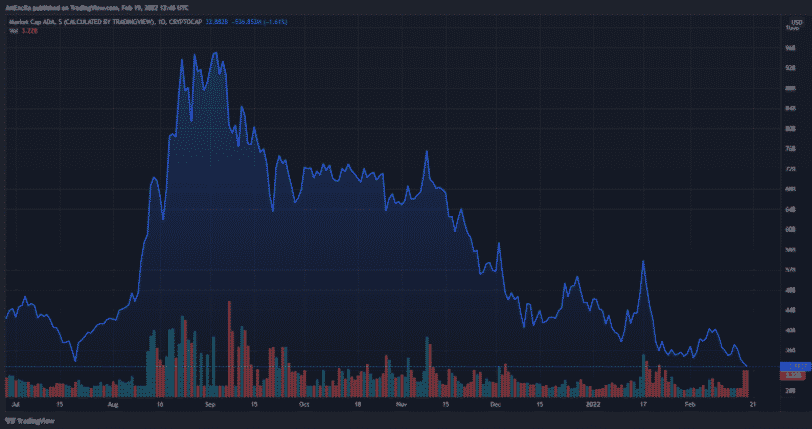Select the Vol indicator label
Image resolution: width=812 pixels, height=429 pixels.
13,31
